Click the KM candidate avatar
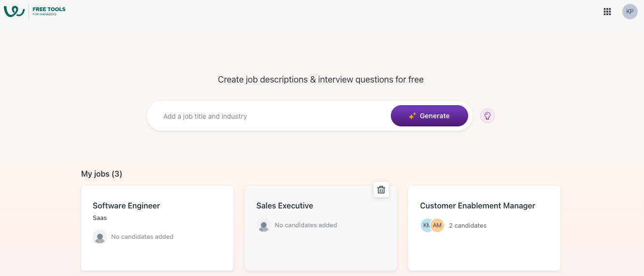The width and height of the screenshot is (644, 276). (x=426, y=225)
